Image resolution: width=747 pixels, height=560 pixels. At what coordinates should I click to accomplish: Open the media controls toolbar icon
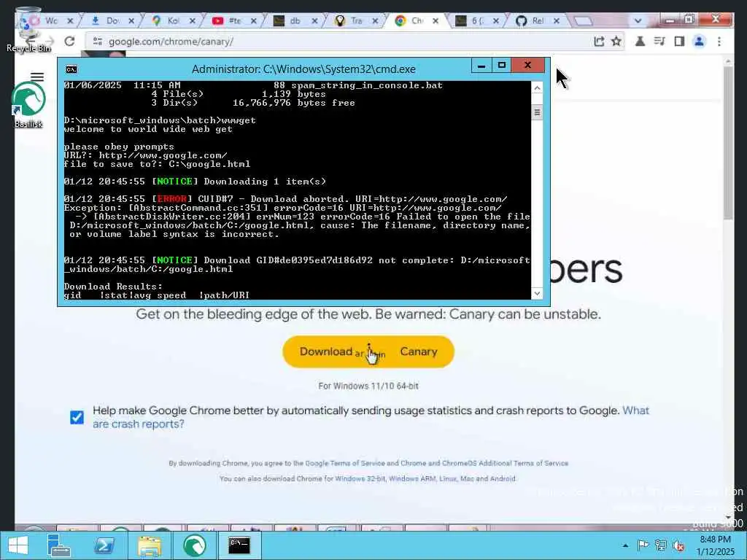[659, 42]
